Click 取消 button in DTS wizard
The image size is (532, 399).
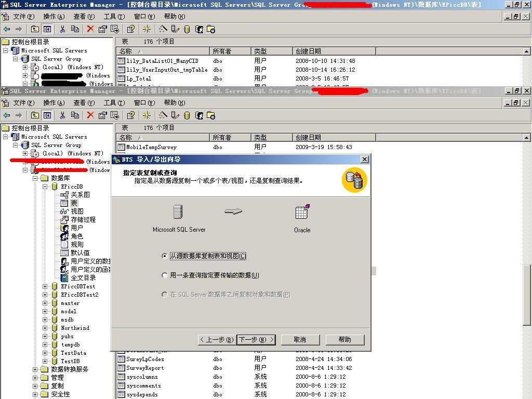[300, 340]
